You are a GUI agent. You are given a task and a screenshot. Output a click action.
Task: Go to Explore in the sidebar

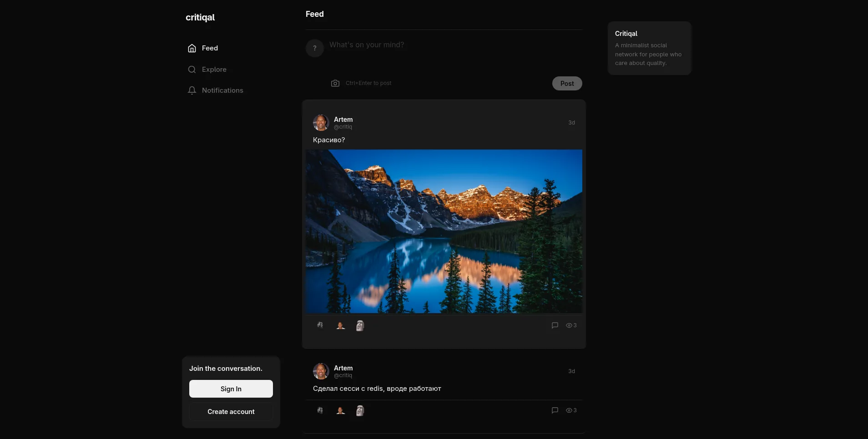(207, 70)
